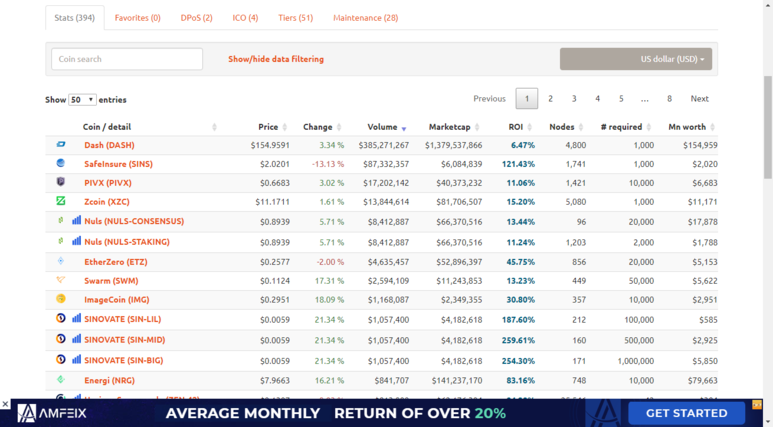Click in the Coin search field
The width and height of the screenshot is (773, 427).
[127, 59]
